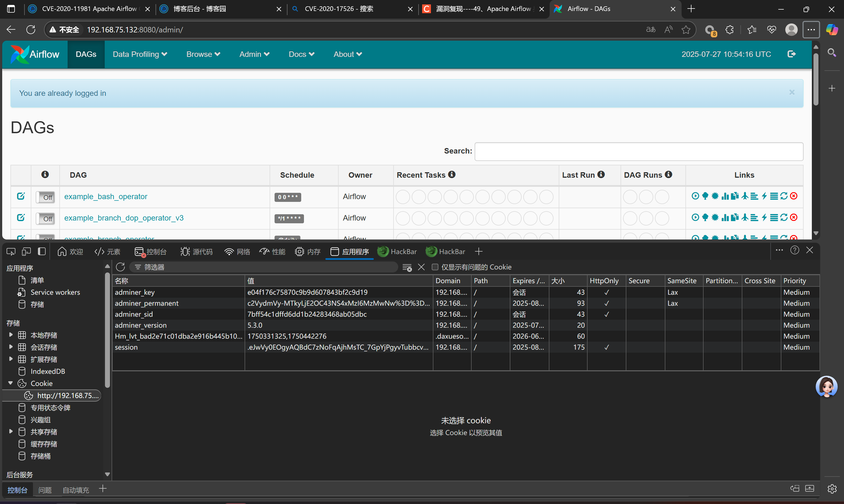The width and height of the screenshot is (844, 504).
Task: Open Gantt chart icon for example_bash_operator
Action: click(x=754, y=196)
